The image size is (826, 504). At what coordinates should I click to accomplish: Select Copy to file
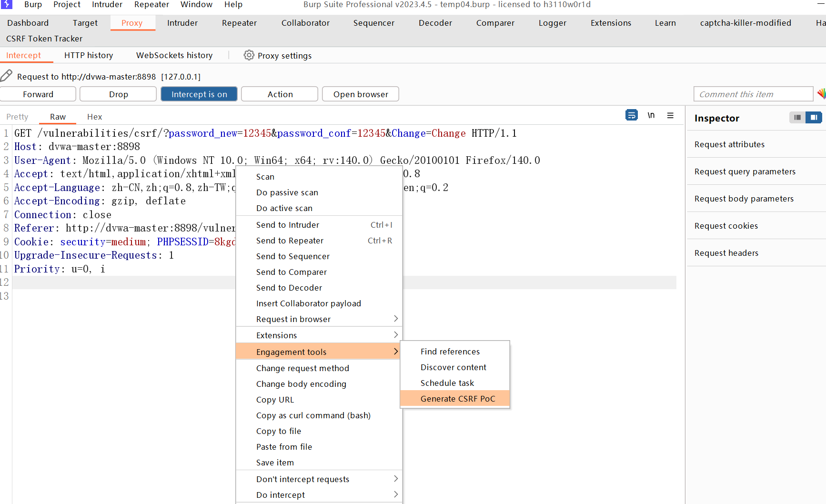[319, 431]
